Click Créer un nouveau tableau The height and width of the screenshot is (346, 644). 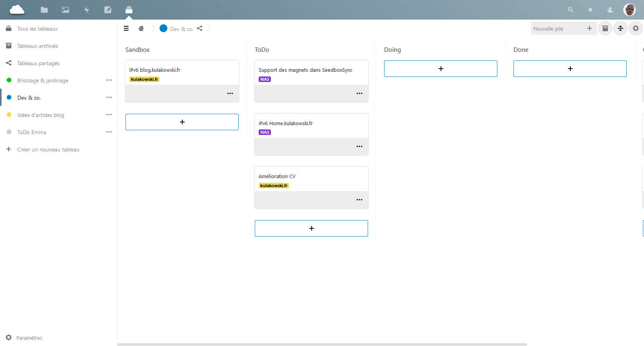pyautogui.click(x=48, y=149)
